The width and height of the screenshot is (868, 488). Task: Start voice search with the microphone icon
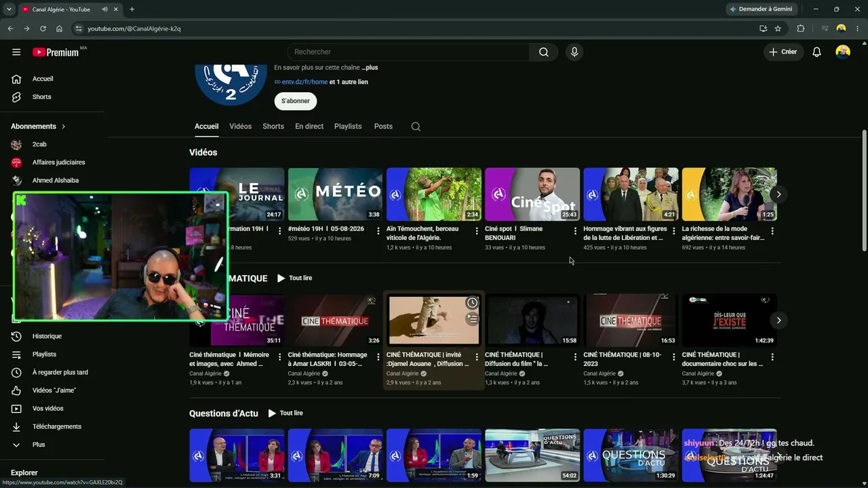574,52
